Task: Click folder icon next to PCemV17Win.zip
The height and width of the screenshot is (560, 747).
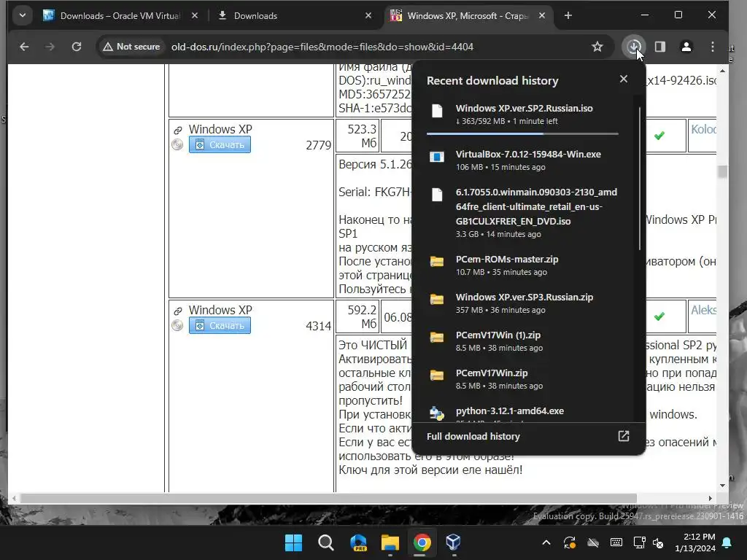Action: [437, 376]
